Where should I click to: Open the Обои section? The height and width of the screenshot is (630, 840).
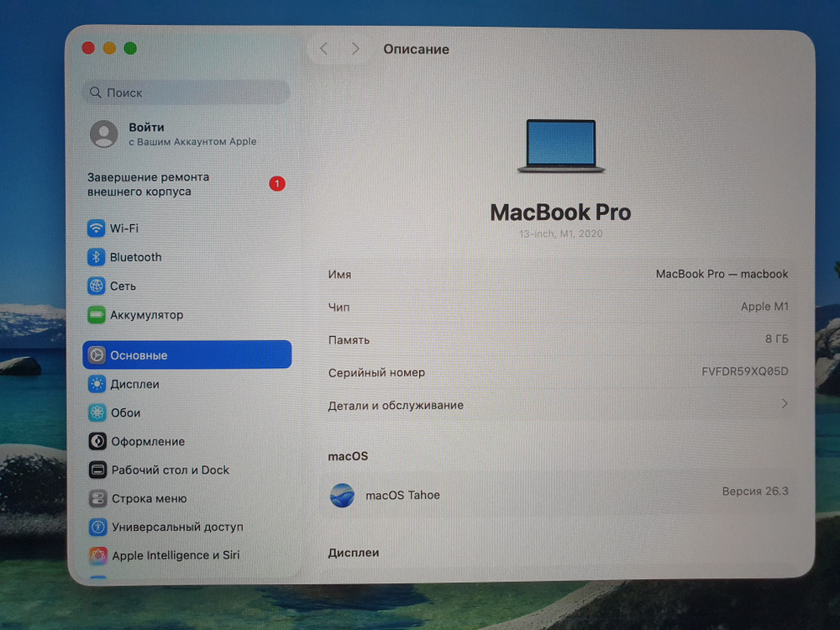[x=187, y=412]
